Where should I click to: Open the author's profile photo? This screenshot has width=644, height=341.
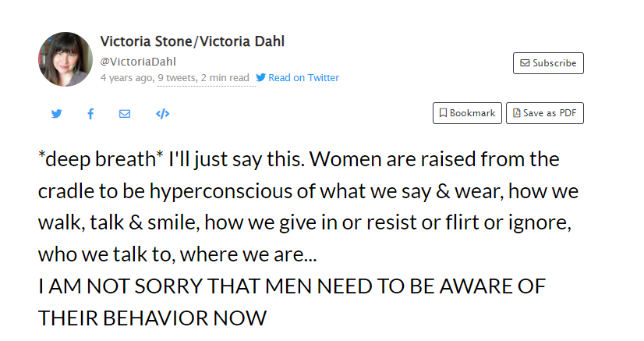pos(65,59)
